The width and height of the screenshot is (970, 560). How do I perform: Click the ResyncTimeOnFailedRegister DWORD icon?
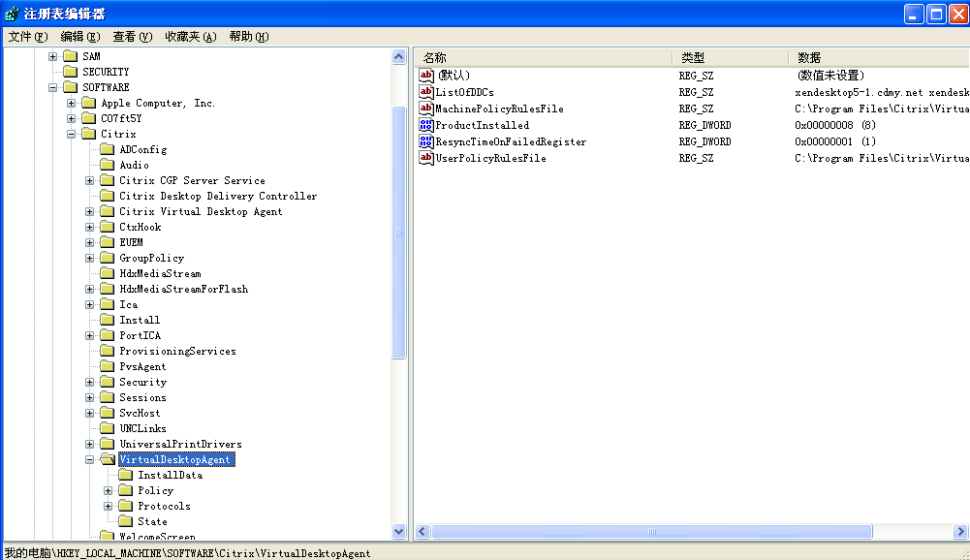point(425,141)
